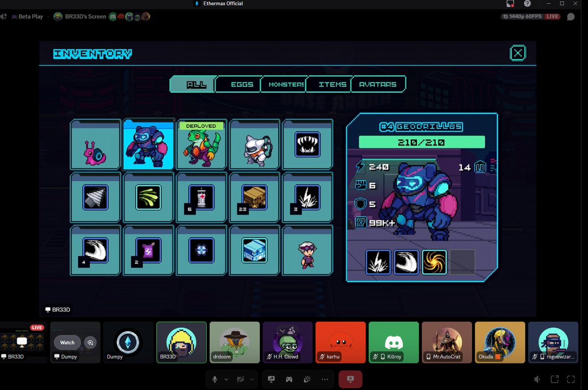Open the activities game controller button
The image size is (588, 390).
pyautogui.click(x=289, y=379)
